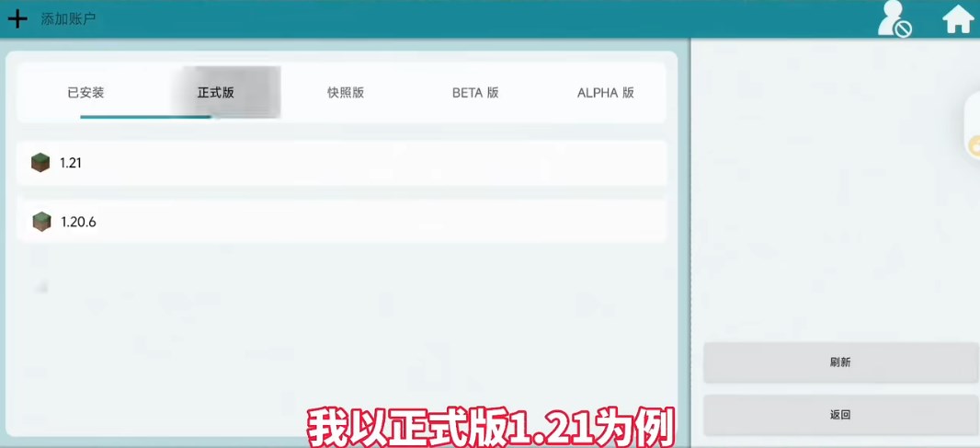Image resolution: width=980 pixels, height=448 pixels.
Task: Go to home via house icon
Action: point(958,19)
